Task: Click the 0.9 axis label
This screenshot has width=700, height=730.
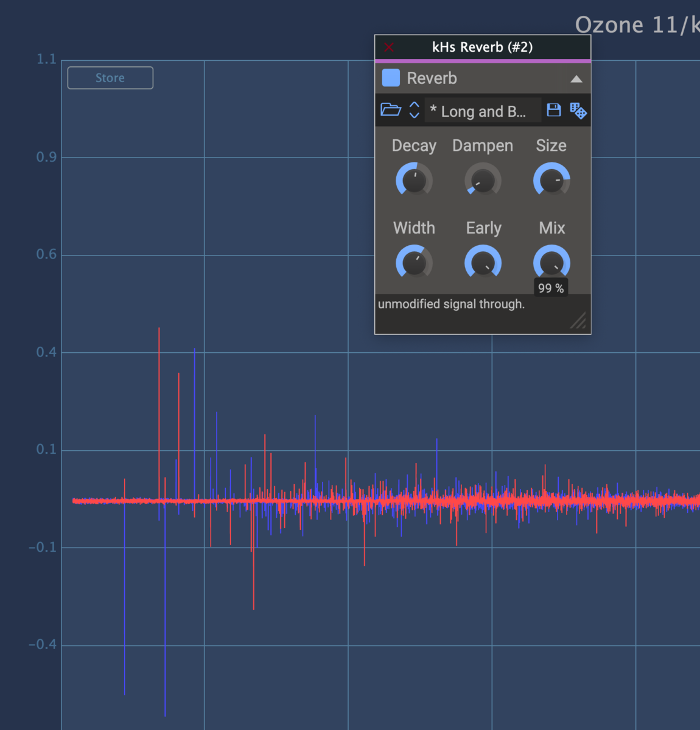Action: click(46, 157)
